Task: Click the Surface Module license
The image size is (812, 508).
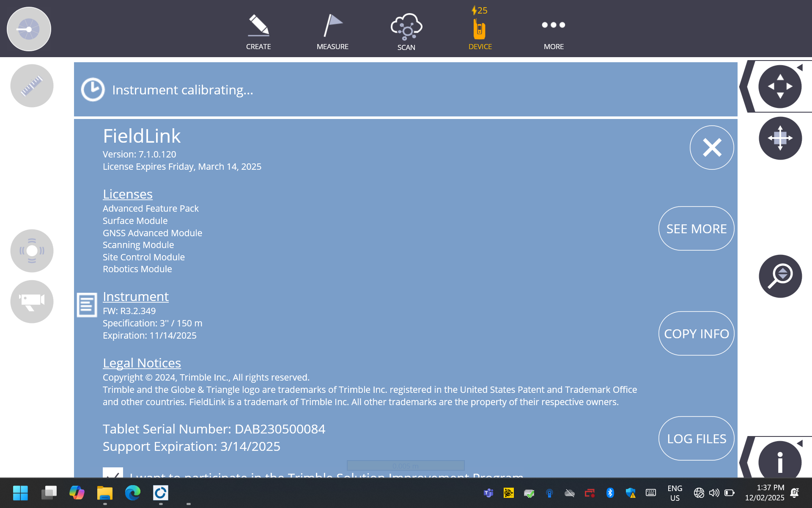Action: click(135, 221)
